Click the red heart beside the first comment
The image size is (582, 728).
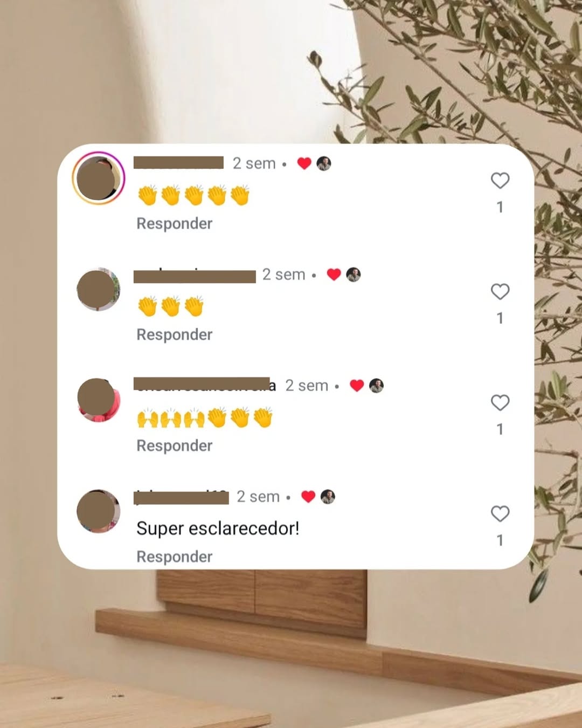point(304,163)
